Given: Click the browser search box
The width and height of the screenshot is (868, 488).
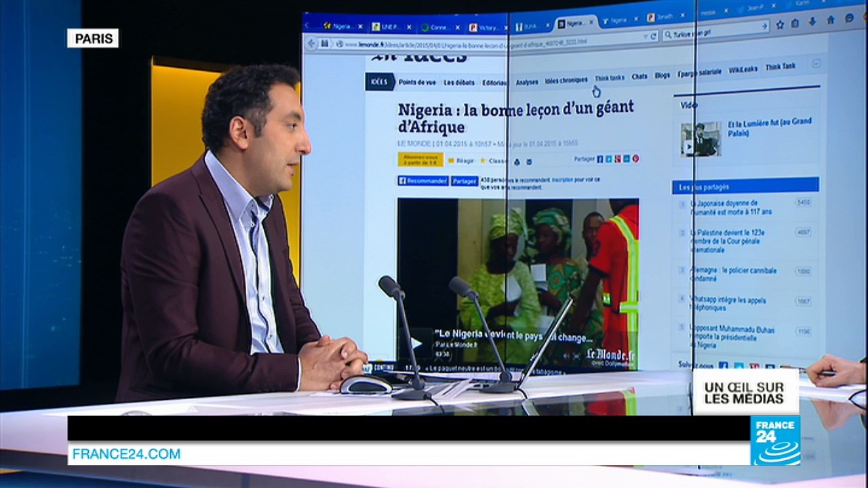Looking at the screenshot, I should (715, 31).
